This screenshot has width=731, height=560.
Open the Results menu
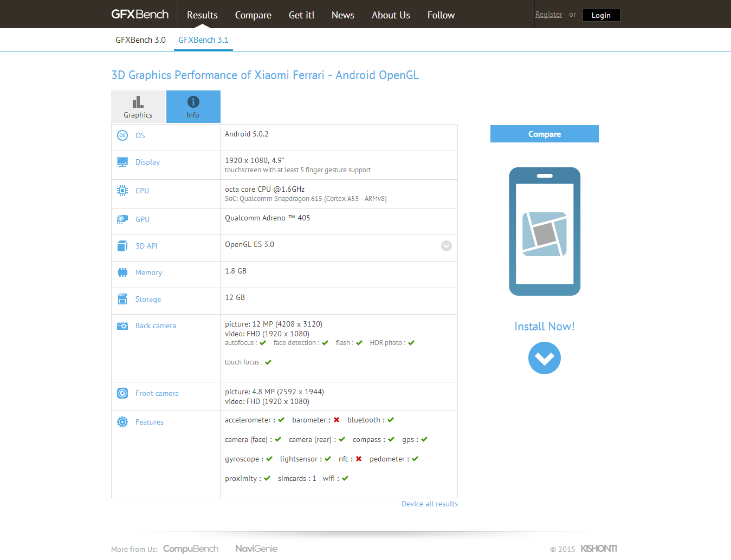coord(202,15)
